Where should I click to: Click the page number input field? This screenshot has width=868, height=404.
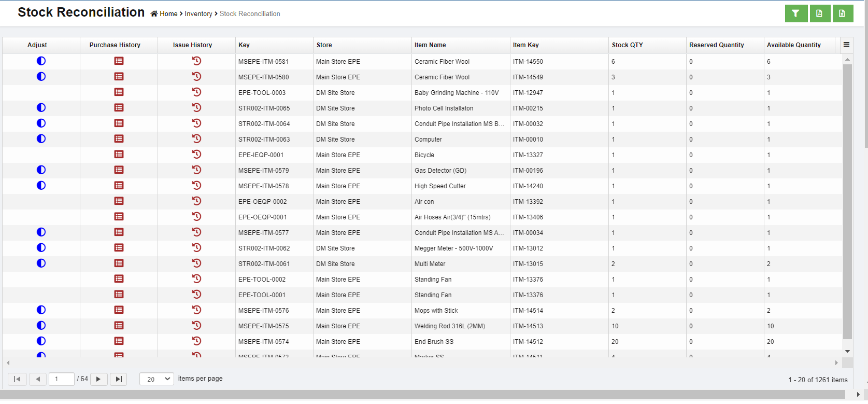(62, 379)
